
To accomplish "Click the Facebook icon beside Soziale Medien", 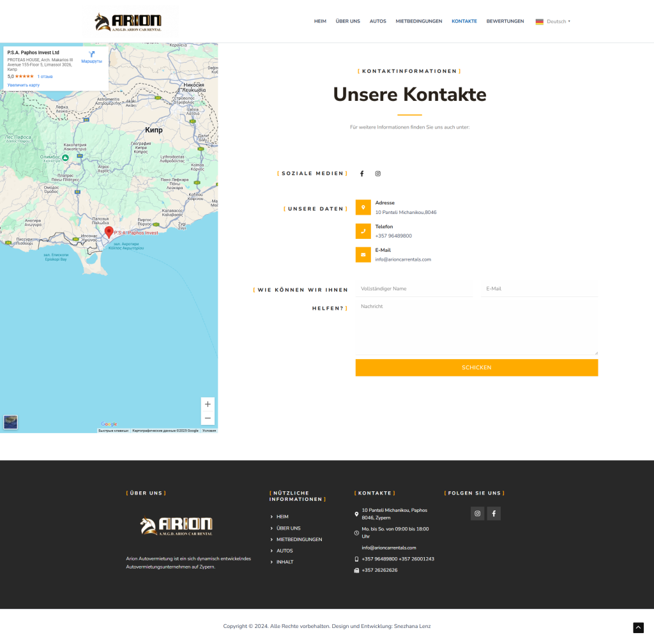I will [361, 174].
